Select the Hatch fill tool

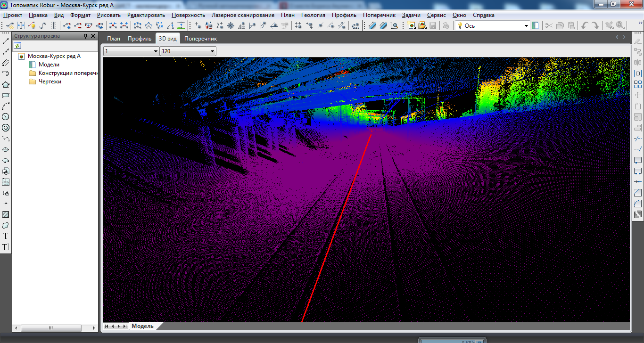click(6, 215)
